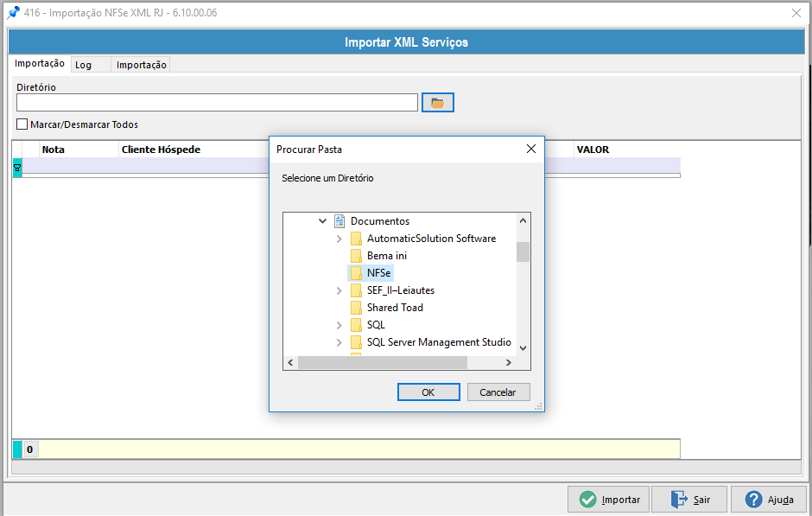Open Ajuda help button
Viewport: 812px width, 516px height.
pos(769,500)
